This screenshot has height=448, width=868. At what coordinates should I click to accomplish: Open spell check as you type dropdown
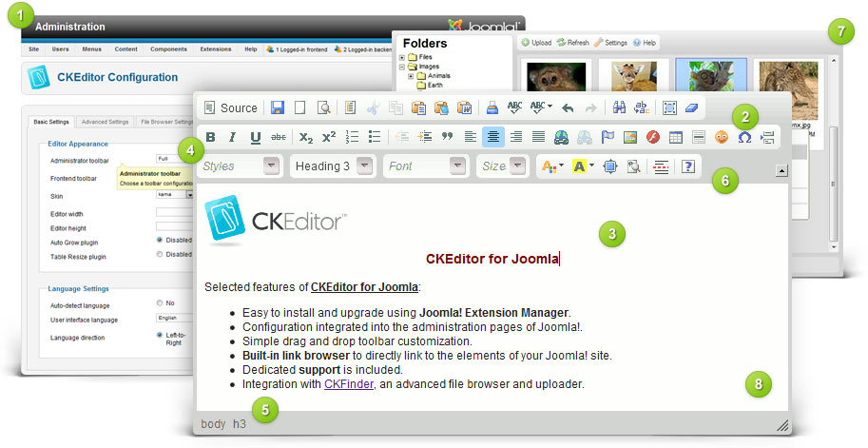[x=540, y=108]
